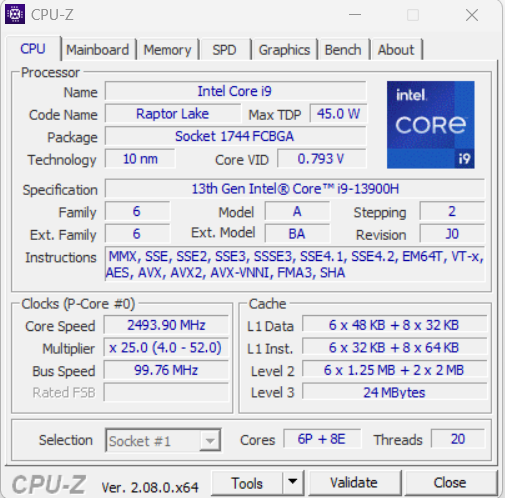Go to the Graphics tab

(x=284, y=50)
